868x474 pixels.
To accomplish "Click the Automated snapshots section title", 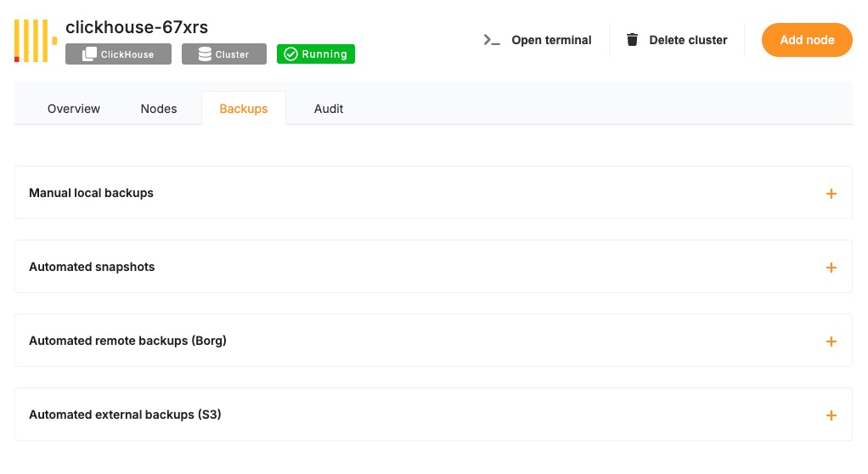I will pyautogui.click(x=92, y=267).
